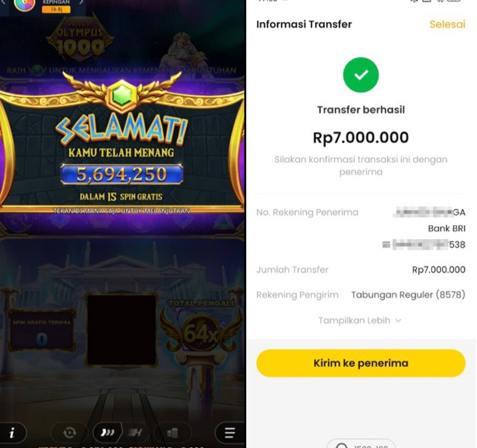Click the quick-mode H toggle icon

click(135, 433)
